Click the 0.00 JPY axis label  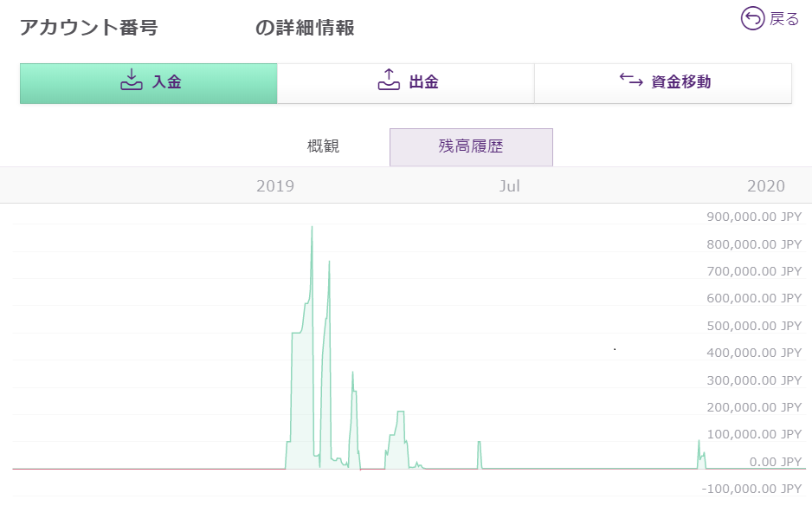773,461
